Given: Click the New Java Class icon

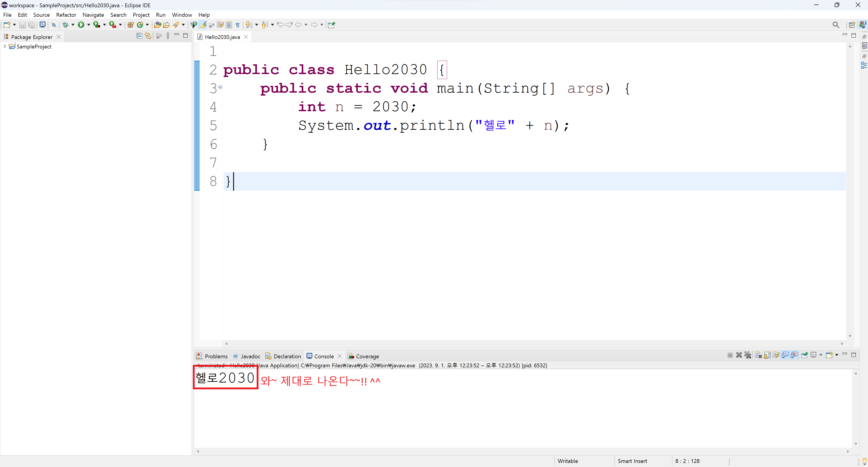Looking at the screenshot, I should [x=140, y=25].
